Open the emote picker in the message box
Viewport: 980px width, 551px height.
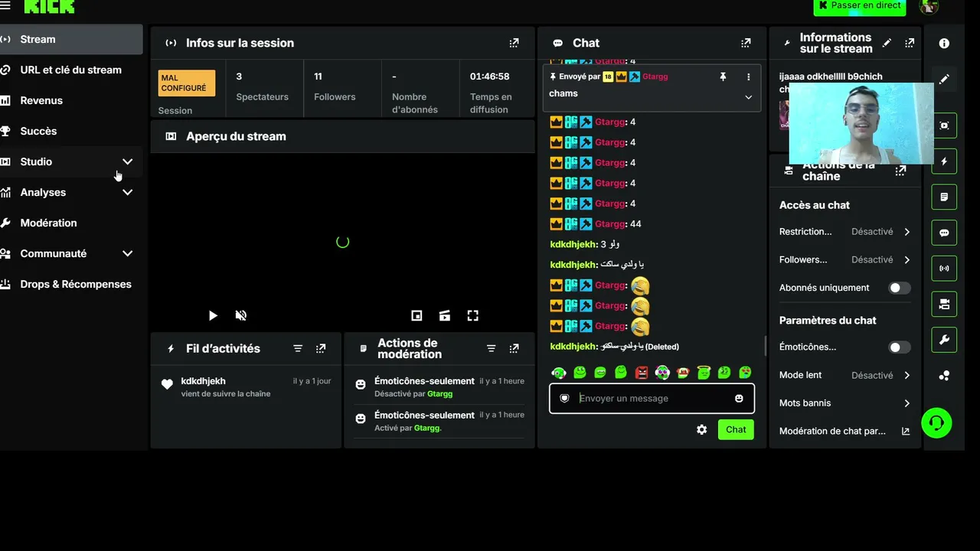coord(739,398)
